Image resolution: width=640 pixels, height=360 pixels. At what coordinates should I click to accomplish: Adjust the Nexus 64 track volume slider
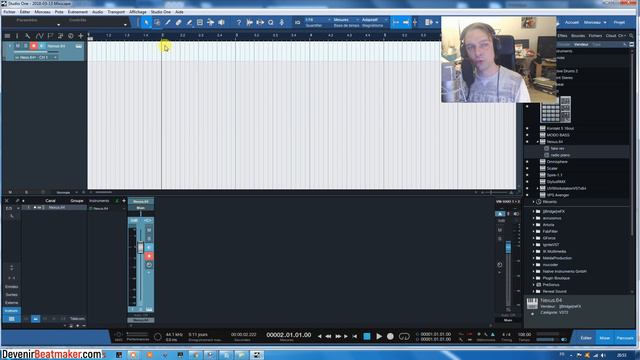click(36, 52)
